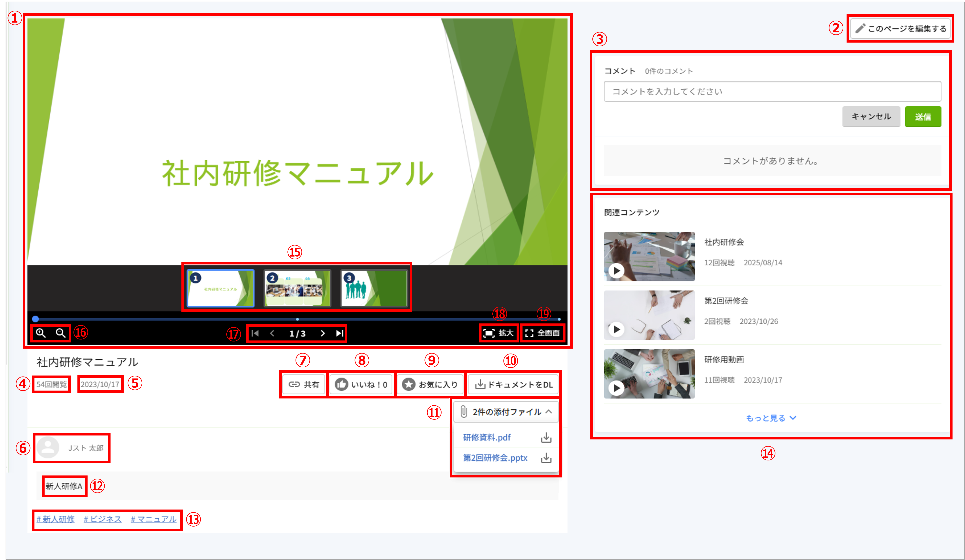Select slide thumbnail 1
Viewport: 965px width, 560px height.
221,288
